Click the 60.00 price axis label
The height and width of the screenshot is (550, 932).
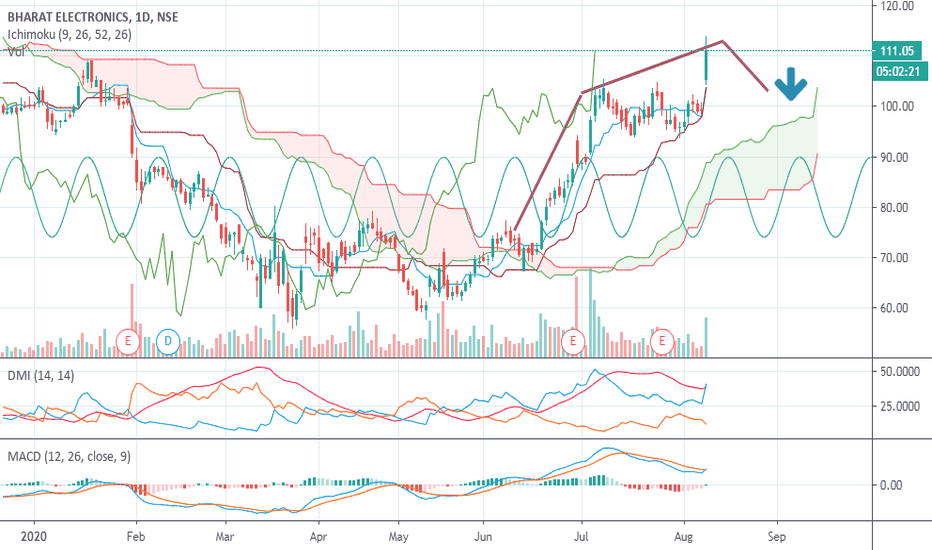[894, 308]
